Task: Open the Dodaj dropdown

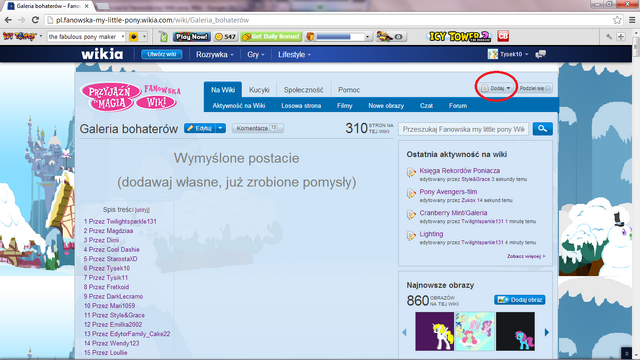Action: pos(496,88)
